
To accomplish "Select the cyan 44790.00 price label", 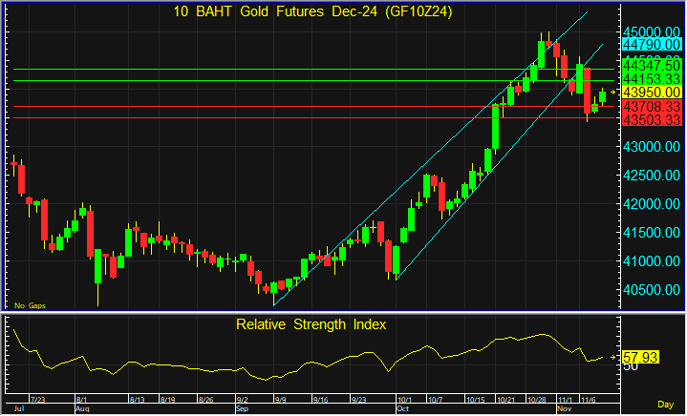I will click(649, 44).
